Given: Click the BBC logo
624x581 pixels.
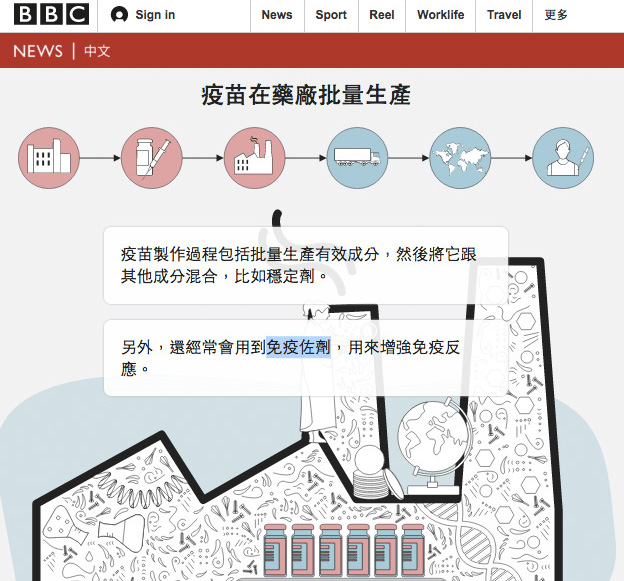Looking at the screenshot, I should 51,15.
